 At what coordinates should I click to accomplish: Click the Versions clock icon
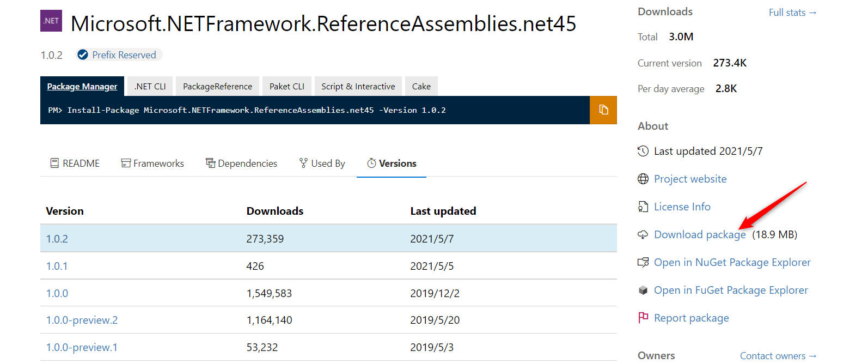click(371, 163)
